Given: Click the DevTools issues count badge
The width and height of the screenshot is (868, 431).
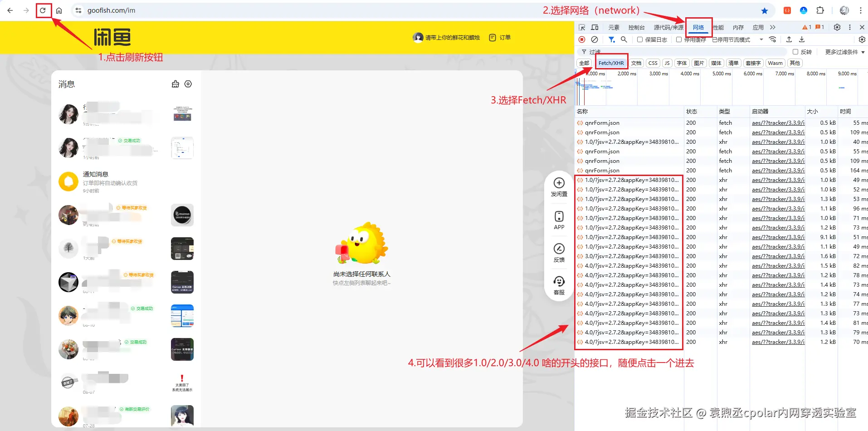Looking at the screenshot, I should pos(820,27).
